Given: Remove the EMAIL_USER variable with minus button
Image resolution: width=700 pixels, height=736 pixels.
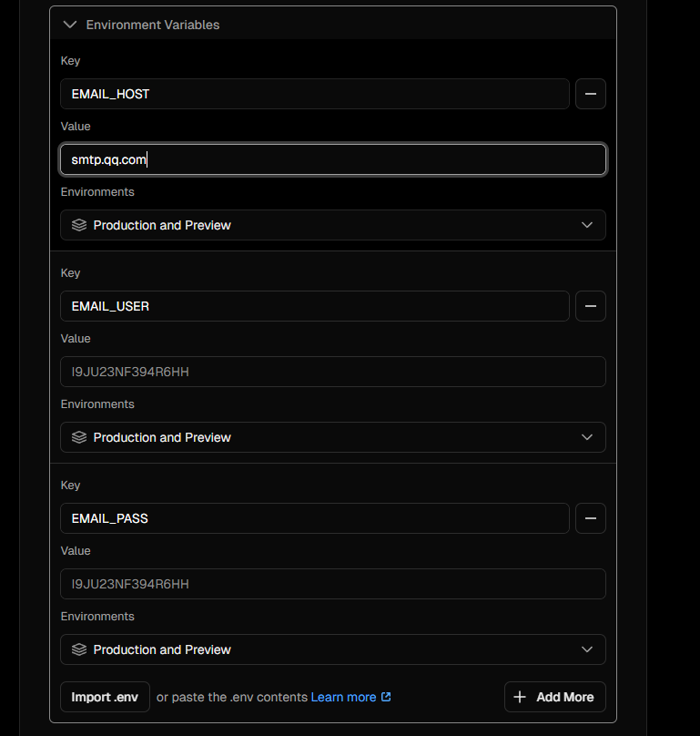Looking at the screenshot, I should tap(591, 306).
